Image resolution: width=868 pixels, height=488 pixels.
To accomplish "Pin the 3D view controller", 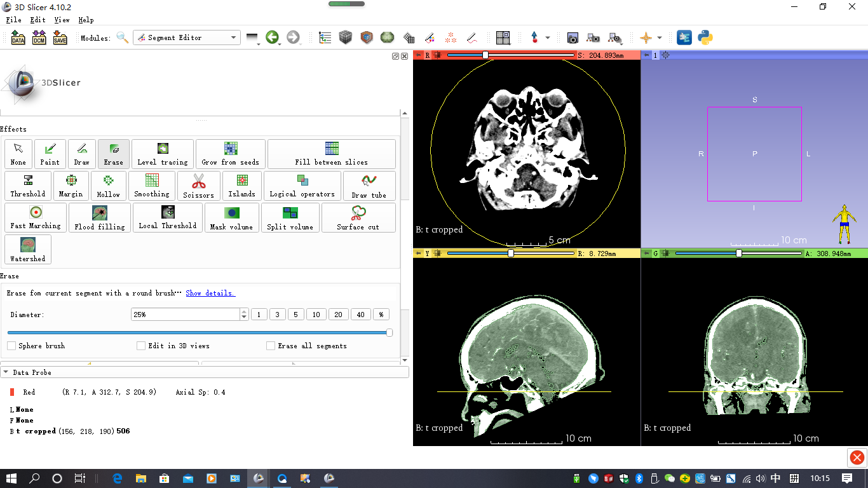I will point(646,55).
